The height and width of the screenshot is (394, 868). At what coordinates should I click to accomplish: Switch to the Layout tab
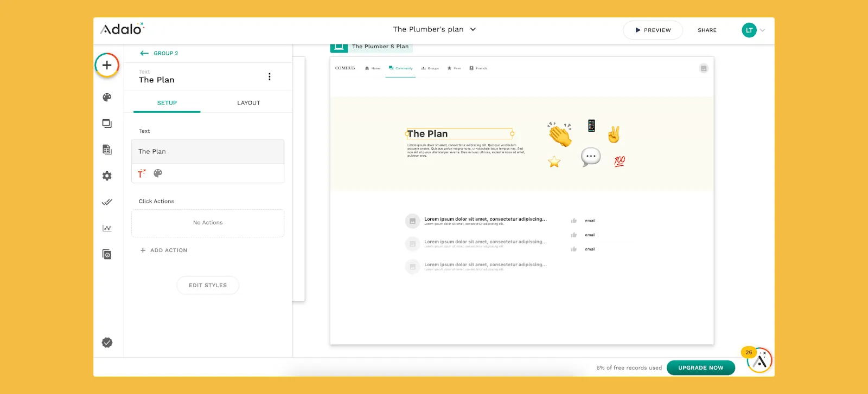[248, 103]
